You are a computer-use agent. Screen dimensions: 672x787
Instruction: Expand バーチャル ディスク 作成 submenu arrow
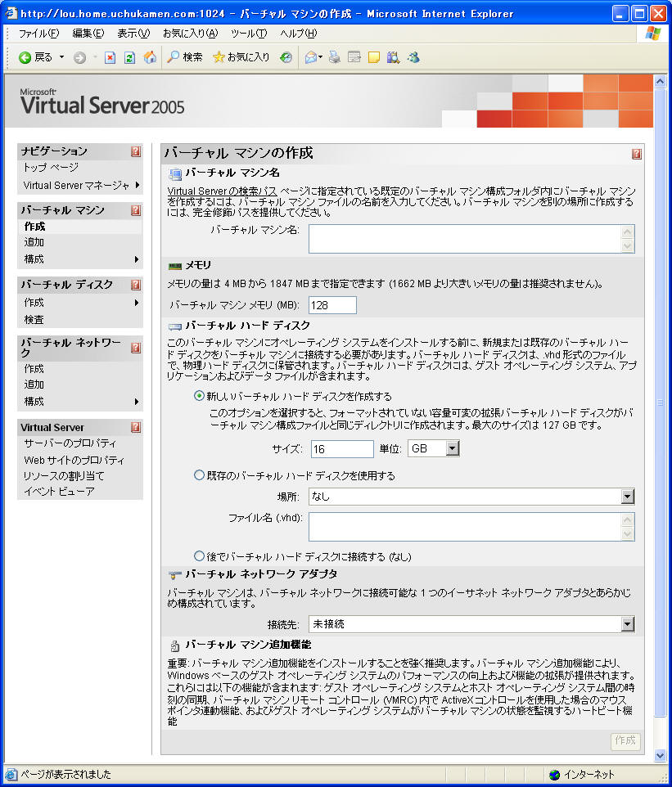[137, 303]
